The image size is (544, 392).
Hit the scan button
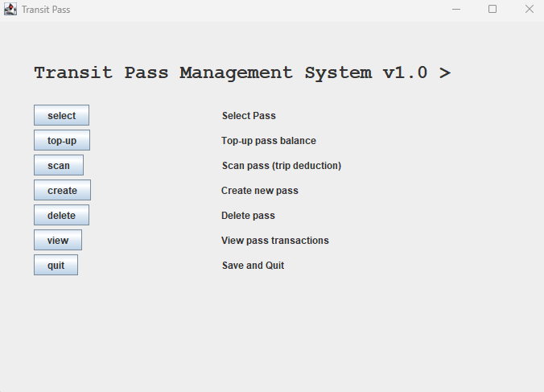59,165
